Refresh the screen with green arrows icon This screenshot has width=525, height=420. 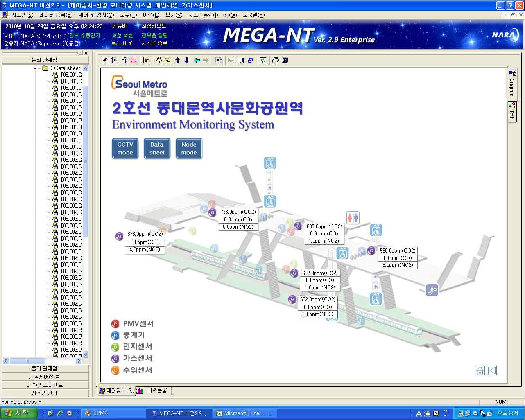[x=263, y=61]
